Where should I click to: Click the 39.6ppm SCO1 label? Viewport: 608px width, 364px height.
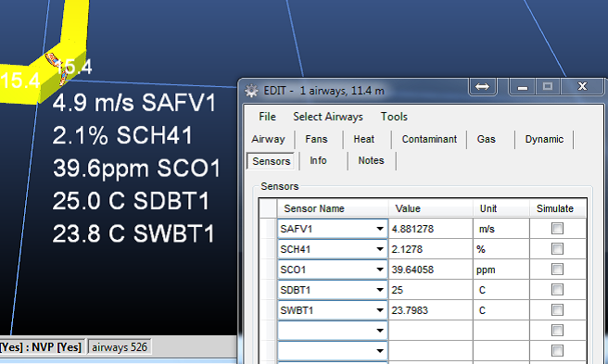(x=136, y=169)
